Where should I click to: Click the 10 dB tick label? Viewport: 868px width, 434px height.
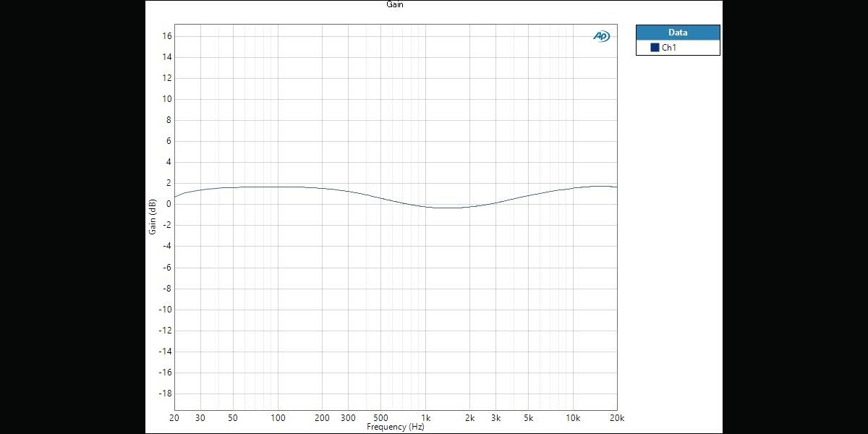tap(166, 99)
